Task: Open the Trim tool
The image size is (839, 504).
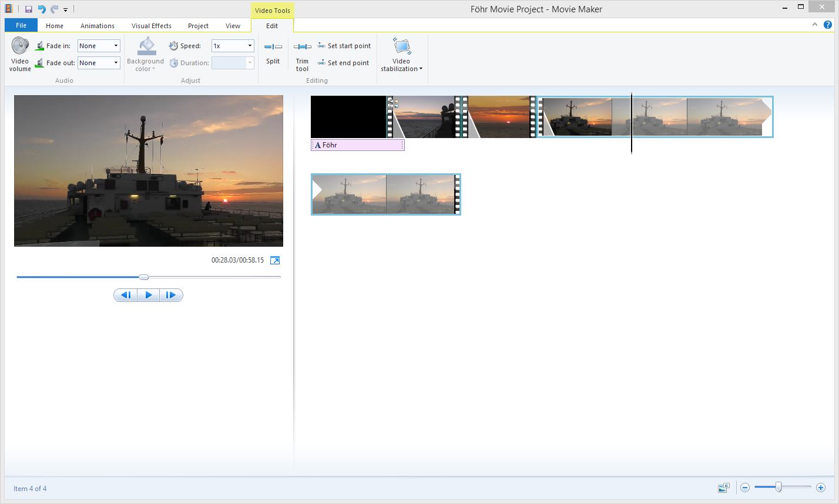Action: coord(302,47)
